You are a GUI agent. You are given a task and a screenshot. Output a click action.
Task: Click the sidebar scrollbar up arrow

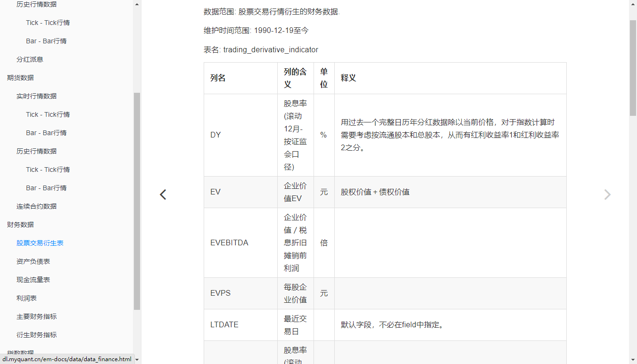[x=137, y=4]
